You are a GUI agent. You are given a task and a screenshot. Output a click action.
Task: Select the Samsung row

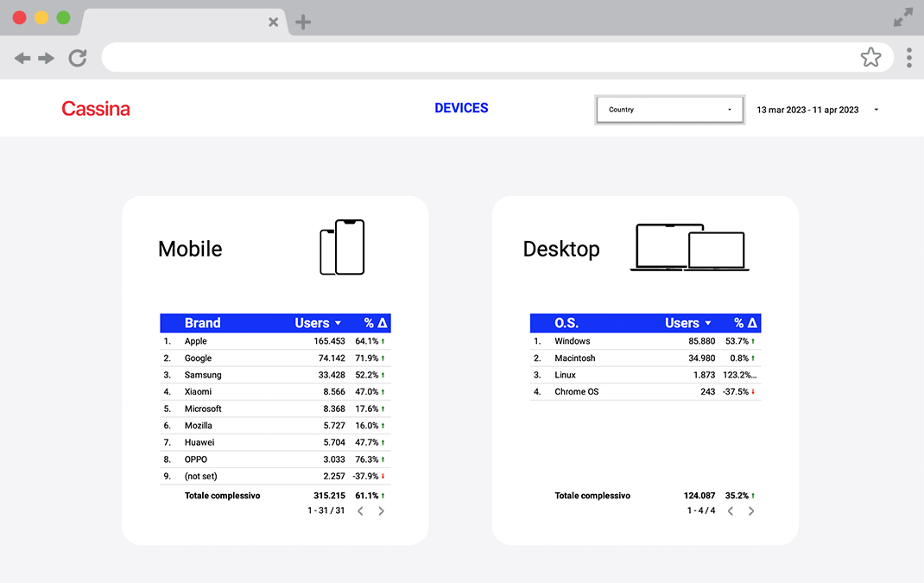(x=275, y=375)
